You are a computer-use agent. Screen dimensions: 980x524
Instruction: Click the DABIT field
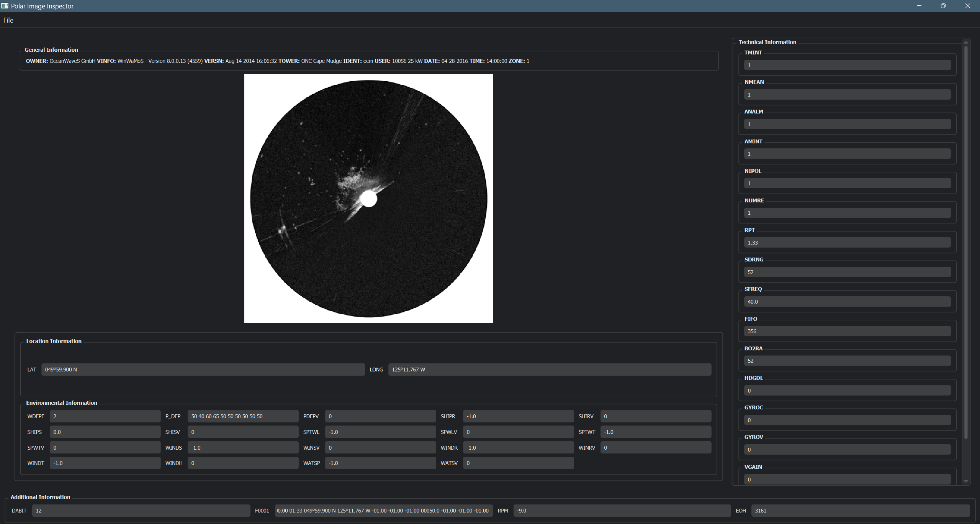coord(141,511)
